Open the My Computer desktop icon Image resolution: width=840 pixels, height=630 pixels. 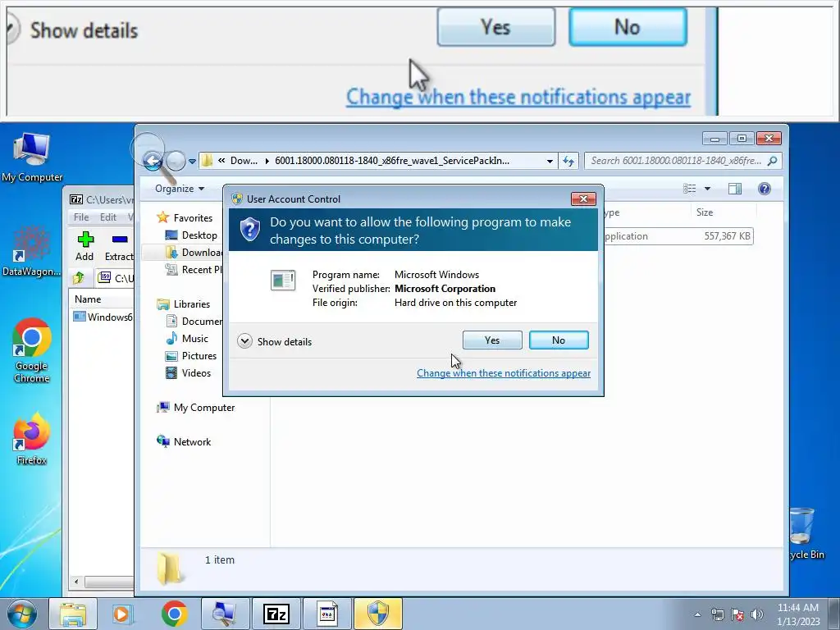[x=32, y=157]
